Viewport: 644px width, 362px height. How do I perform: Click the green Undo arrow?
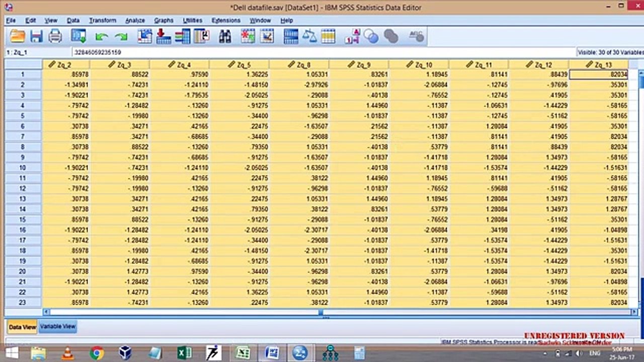101,37
